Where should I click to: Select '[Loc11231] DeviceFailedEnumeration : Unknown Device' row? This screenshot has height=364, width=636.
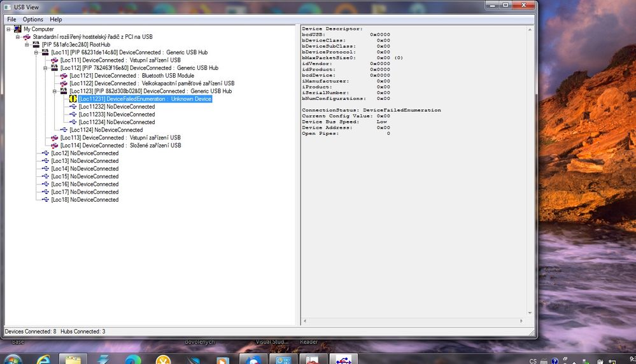145,99
